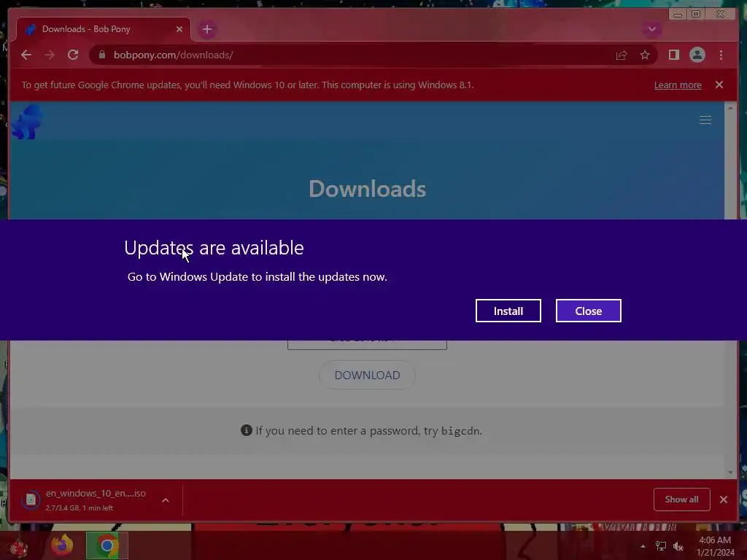Close the Updates are available prompt

tap(589, 311)
